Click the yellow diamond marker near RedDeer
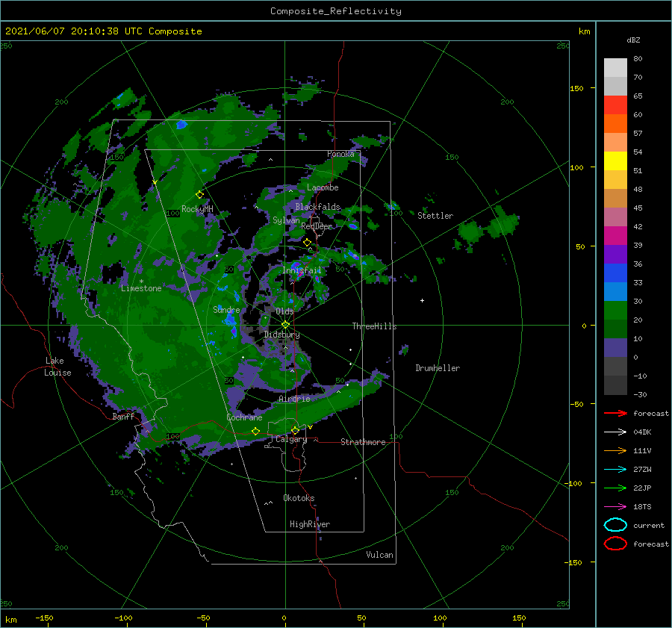The image size is (672, 628). [x=307, y=243]
